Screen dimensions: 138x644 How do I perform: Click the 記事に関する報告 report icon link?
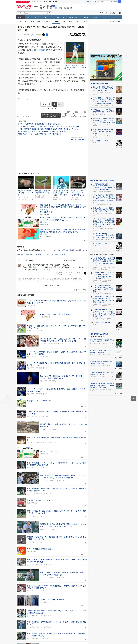pyautogui.click(x=23, y=116)
